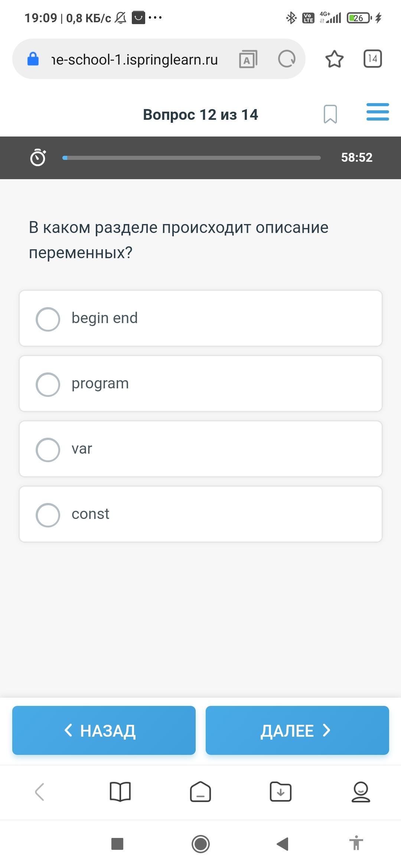Viewport: 401px width, 868px height.
Task: Open the browser tabs counter showing 14
Action: point(372,59)
